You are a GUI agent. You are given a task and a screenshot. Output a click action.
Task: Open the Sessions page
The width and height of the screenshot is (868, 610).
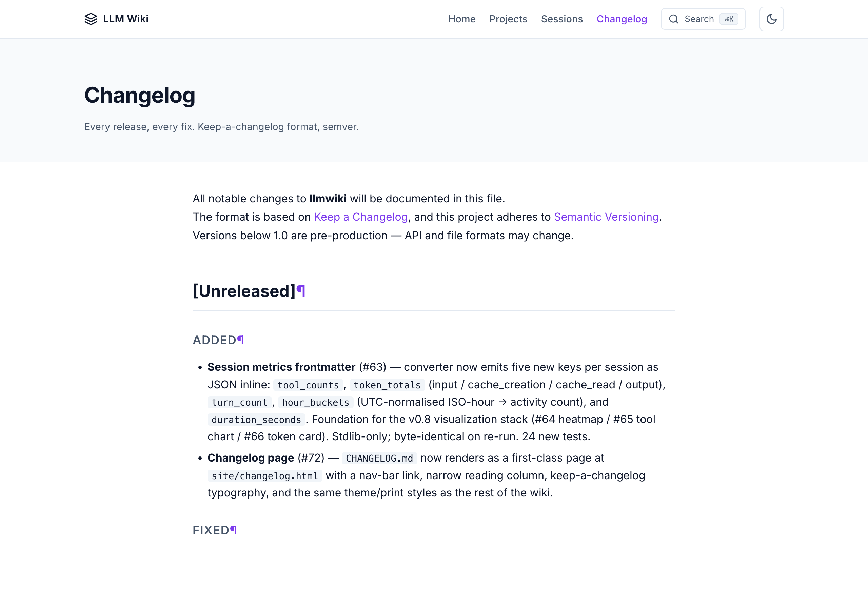[562, 19]
